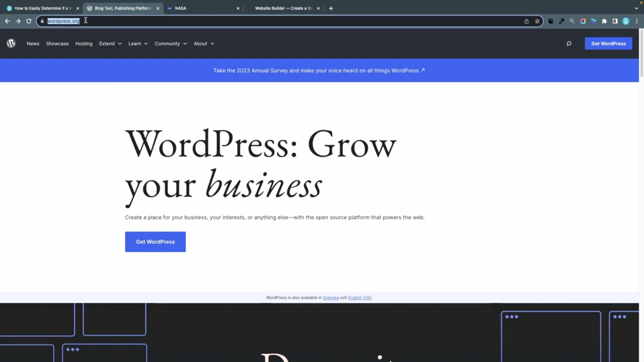Open the 2023 Annual Survey banner link

[319, 70]
